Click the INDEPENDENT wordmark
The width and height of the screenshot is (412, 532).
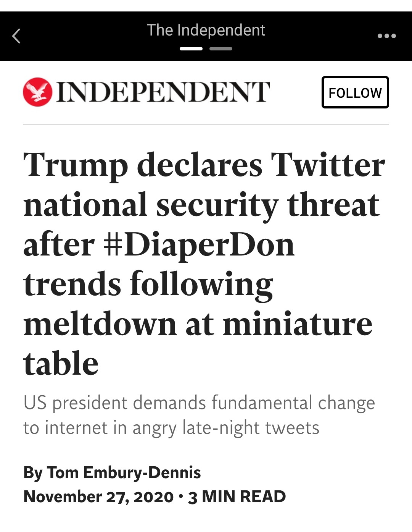coord(163,92)
